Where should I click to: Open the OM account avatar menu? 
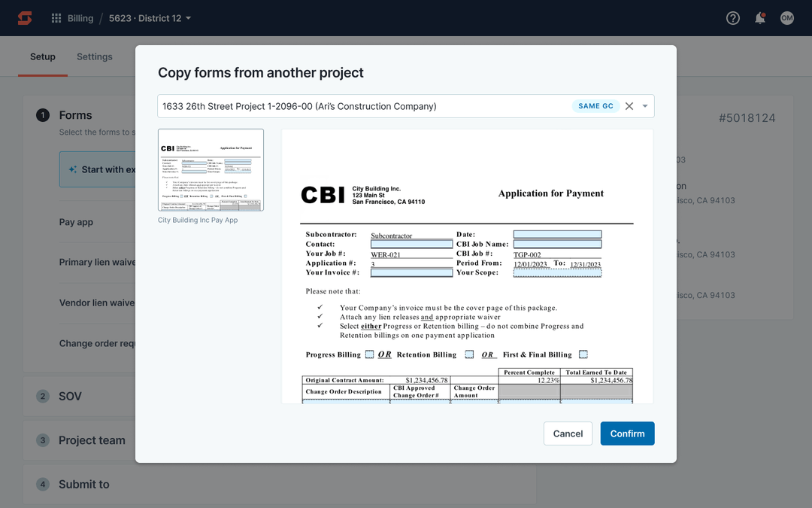point(786,17)
